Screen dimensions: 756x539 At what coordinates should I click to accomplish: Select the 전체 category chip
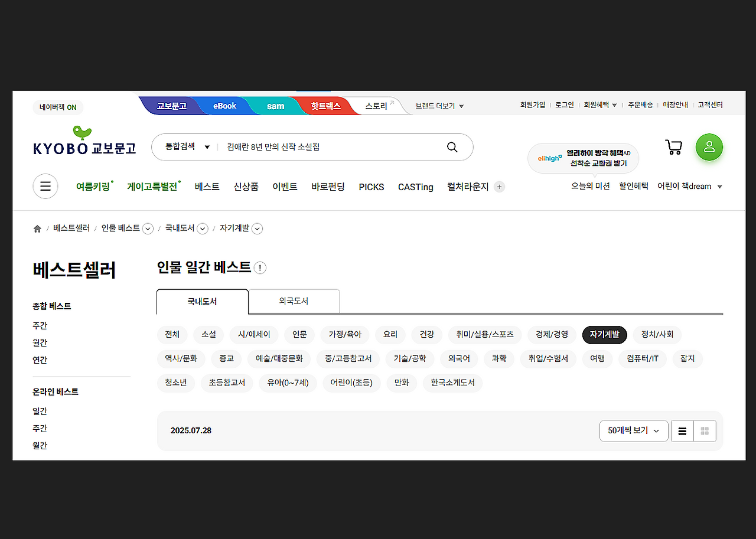[x=172, y=335]
